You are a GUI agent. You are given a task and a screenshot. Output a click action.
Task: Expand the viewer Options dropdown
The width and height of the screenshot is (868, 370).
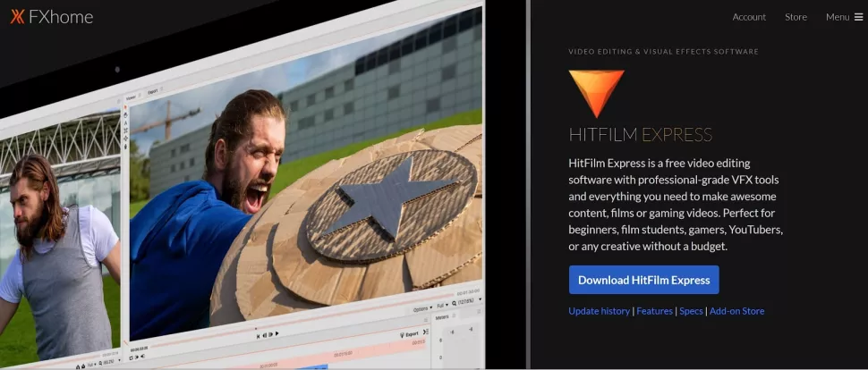point(423,309)
